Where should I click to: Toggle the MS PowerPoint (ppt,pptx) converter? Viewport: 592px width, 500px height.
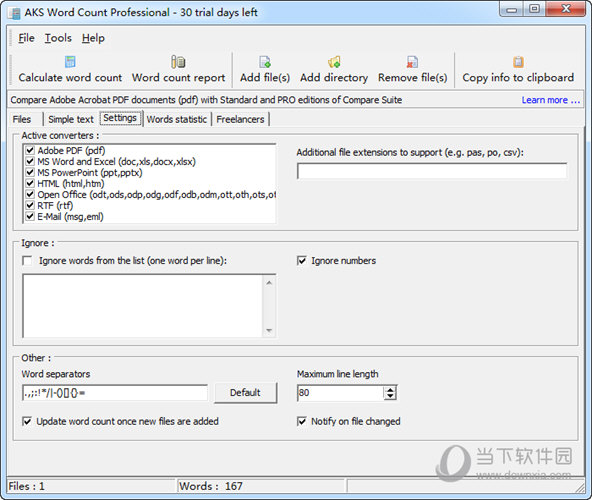point(30,172)
